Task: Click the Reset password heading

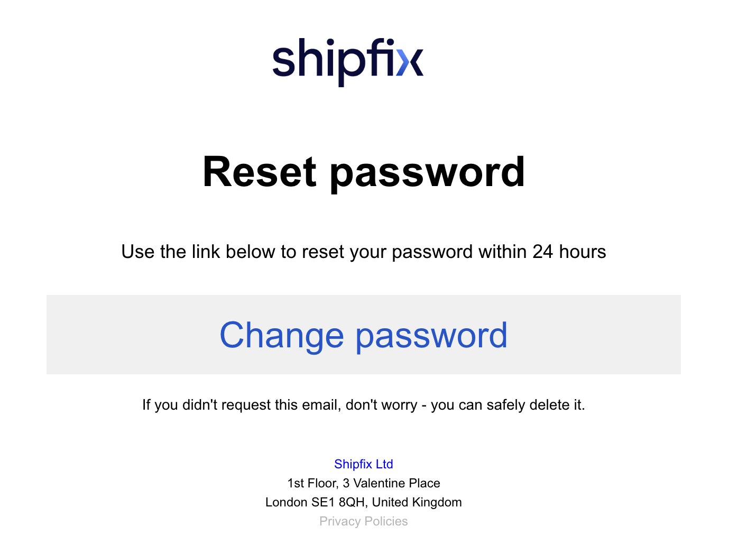Action: (363, 172)
